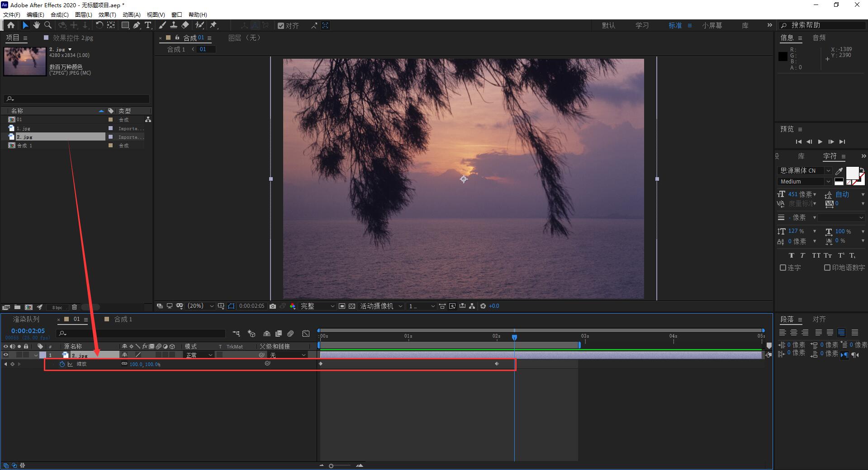Switch to the 音频 panel tab
868x470 pixels.
tap(819, 38)
